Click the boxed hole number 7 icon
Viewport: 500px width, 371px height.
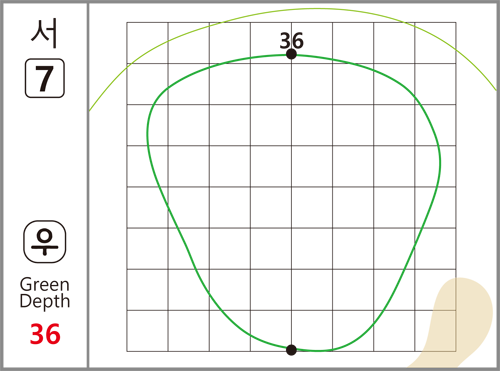pyautogui.click(x=45, y=78)
